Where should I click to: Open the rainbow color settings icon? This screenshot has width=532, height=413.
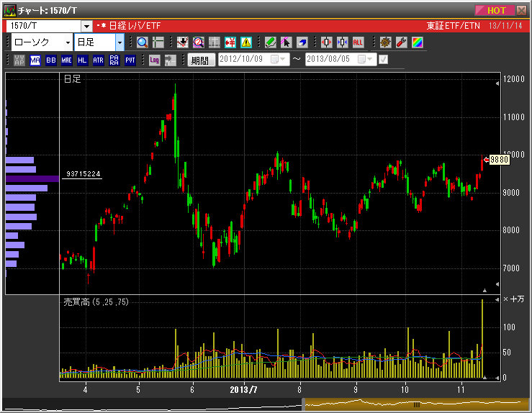(418, 42)
